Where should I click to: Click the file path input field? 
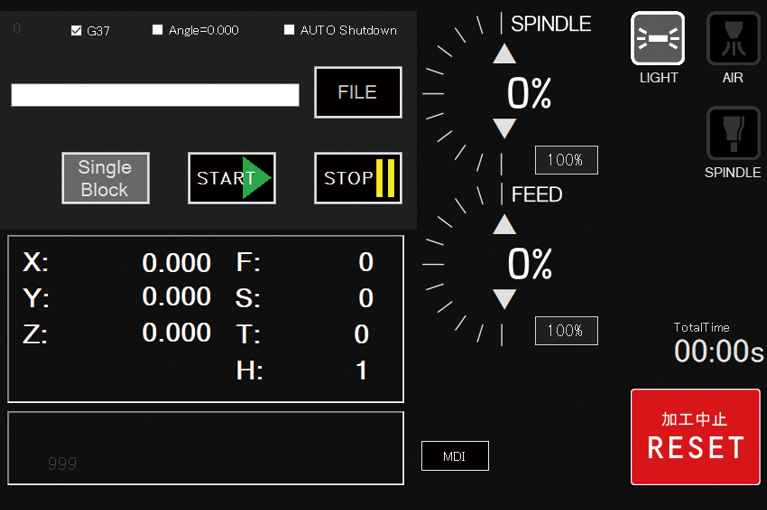pos(155,95)
